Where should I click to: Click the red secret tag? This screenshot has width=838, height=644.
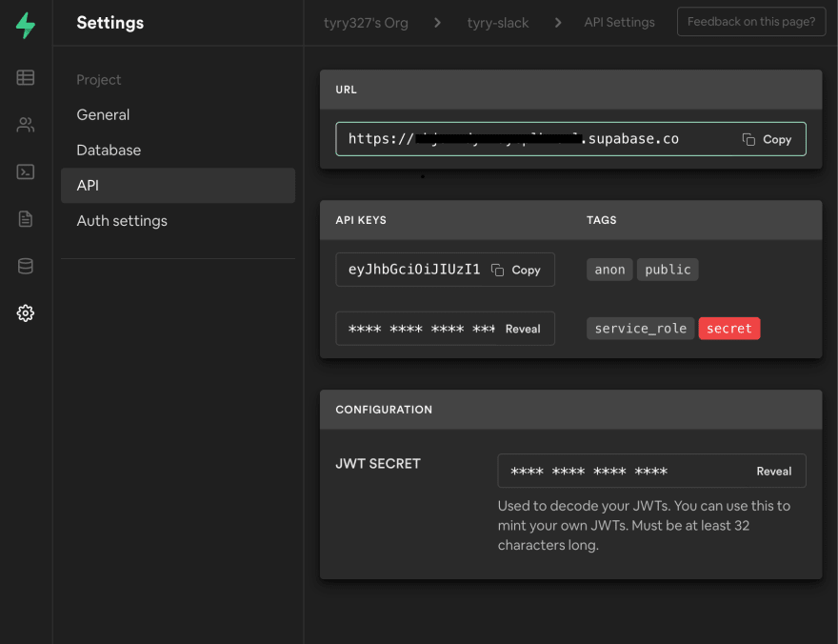coord(729,329)
